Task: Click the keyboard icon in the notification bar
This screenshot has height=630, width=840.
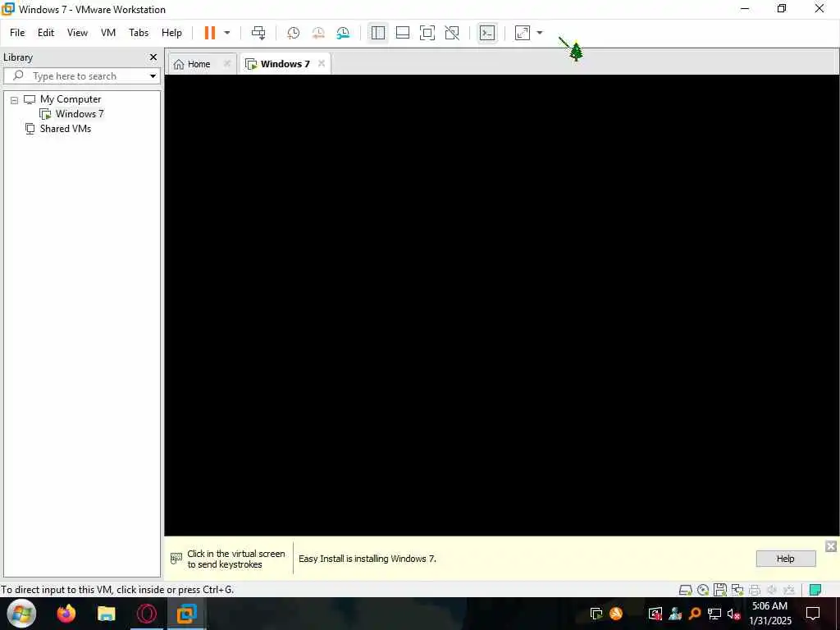Action: [x=176, y=558]
